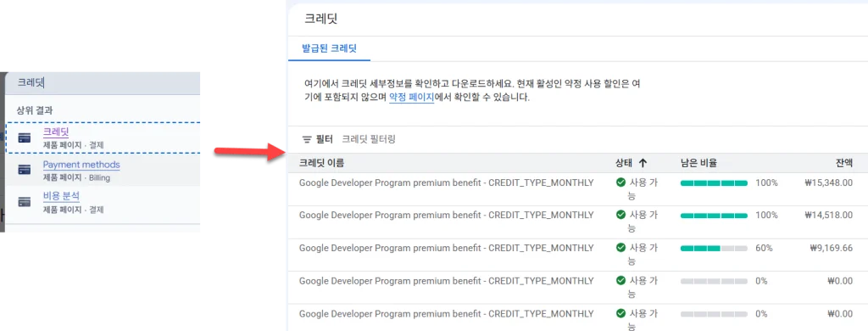Image resolution: width=868 pixels, height=331 pixels.
Task: Click green check icon on ₩14,518.00 credit row
Action: [621, 215]
